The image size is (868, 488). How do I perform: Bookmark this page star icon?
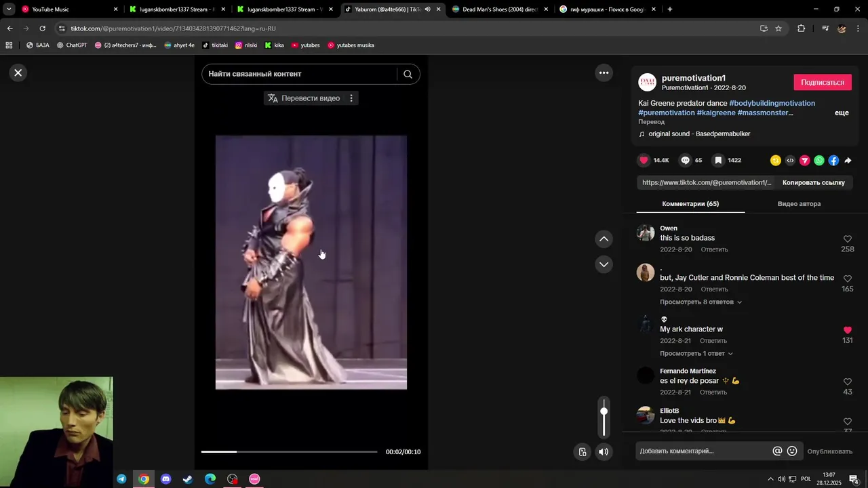click(778, 28)
